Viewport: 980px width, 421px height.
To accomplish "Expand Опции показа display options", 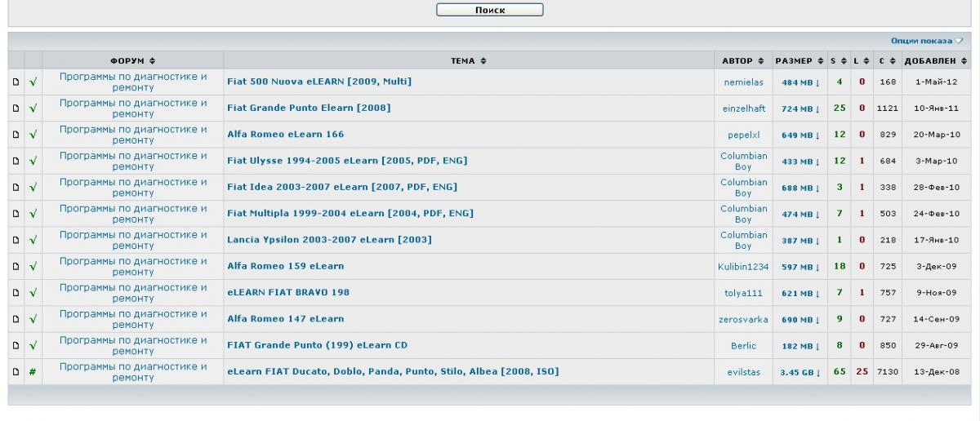I will 927,40.
